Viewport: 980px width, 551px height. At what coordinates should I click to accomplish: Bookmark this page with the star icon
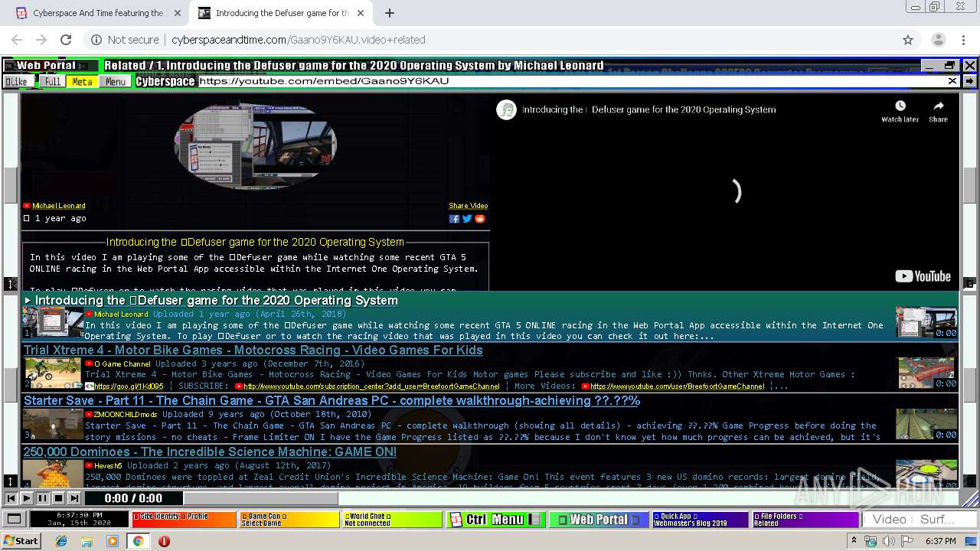tap(908, 40)
